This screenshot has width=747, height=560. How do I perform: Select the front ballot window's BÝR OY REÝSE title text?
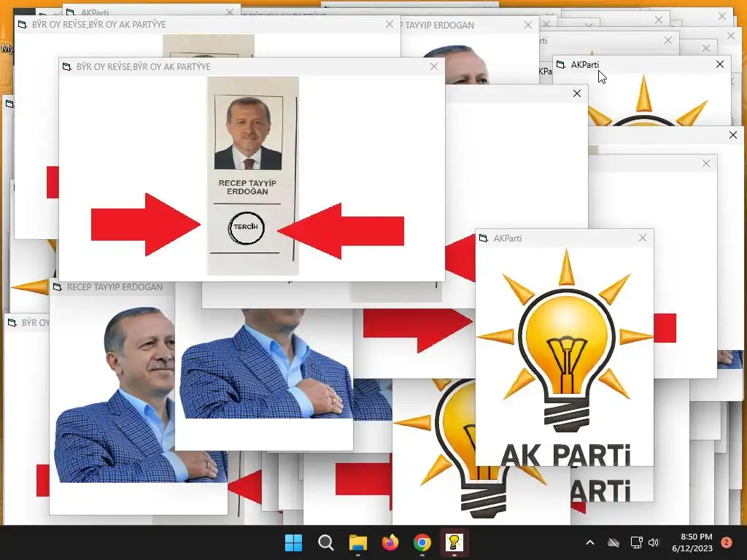click(144, 66)
